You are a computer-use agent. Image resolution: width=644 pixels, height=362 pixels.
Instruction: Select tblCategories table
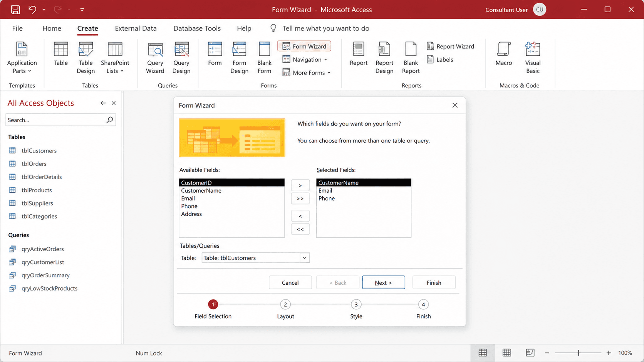39,216
